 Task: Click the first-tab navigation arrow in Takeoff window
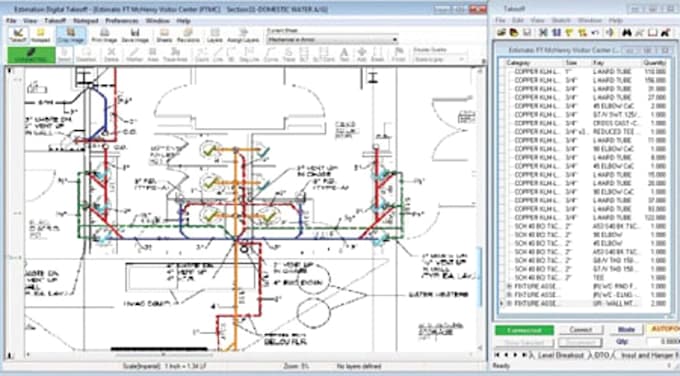click(x=498, y=355)
